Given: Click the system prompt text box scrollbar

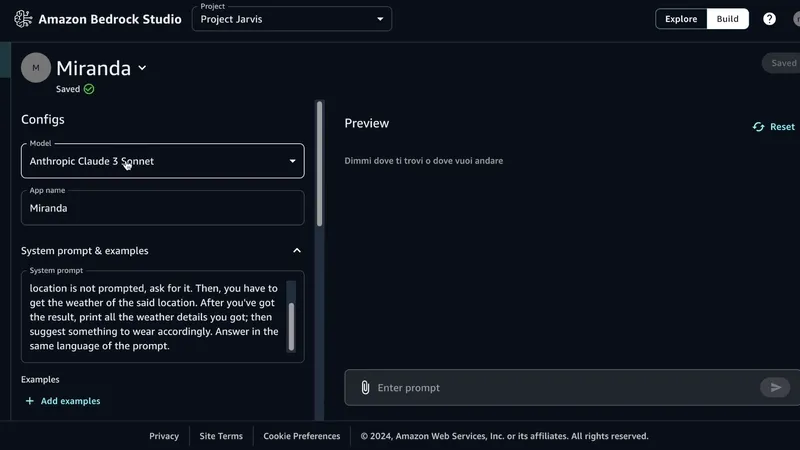Looking at the screenshot, I should 292,325.
